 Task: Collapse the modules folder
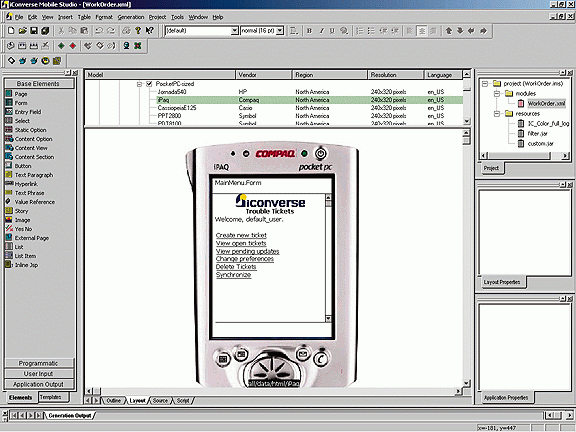pos(497,94)
